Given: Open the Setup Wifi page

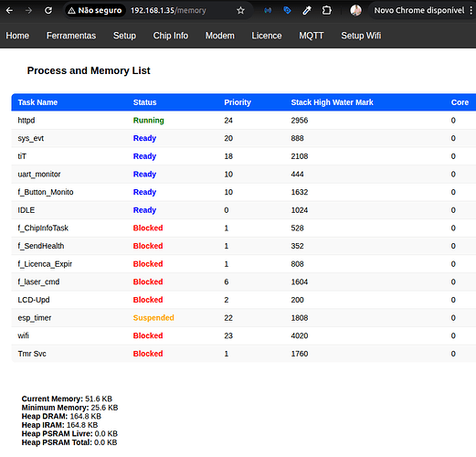Looking at the screenshot, I should (361, 36).
